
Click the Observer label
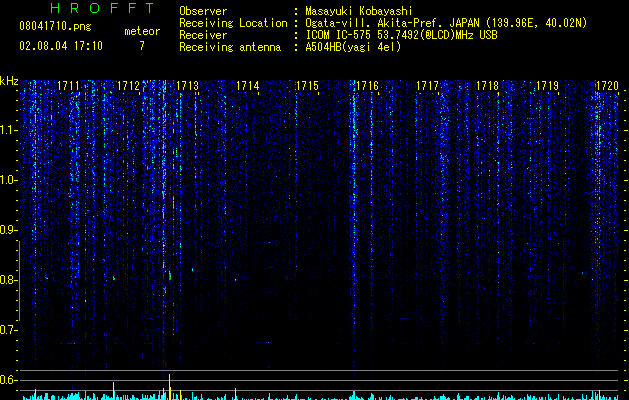[203, 11]
